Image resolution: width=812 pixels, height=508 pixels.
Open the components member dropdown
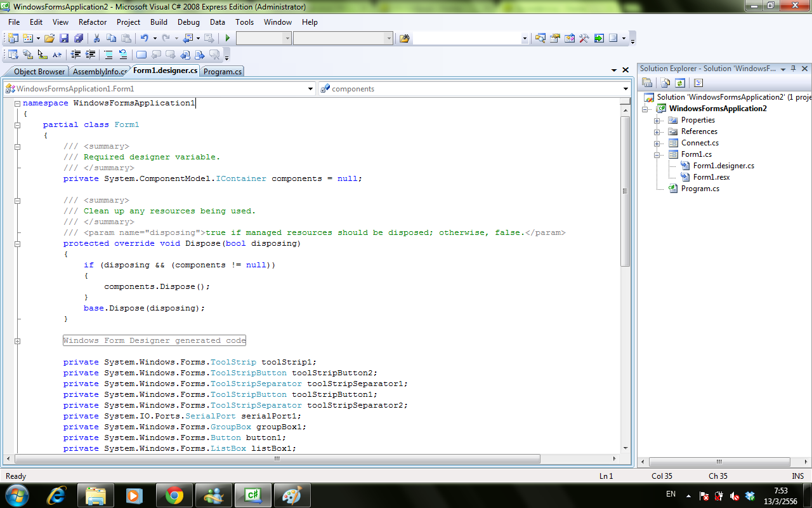pos(625,89)
